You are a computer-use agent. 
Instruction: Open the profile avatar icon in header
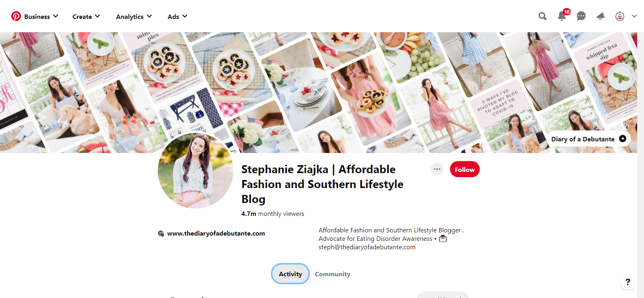619,16
